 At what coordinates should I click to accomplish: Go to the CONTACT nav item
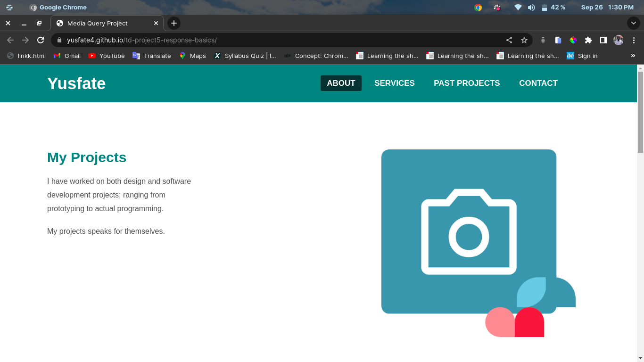click(x=538, y=83)
